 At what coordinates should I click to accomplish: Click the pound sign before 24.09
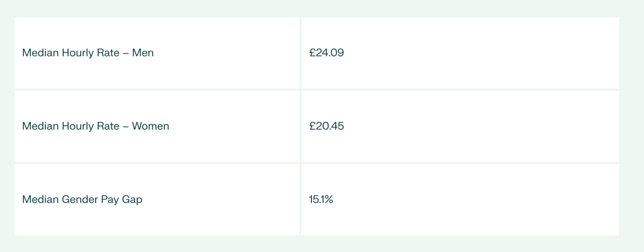(312, 53)
